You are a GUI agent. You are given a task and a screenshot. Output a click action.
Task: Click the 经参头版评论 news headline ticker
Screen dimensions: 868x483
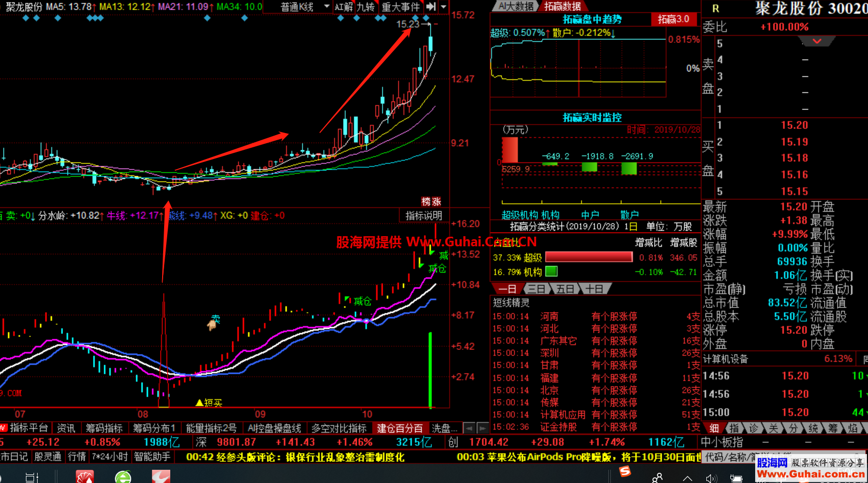[295, 457]
